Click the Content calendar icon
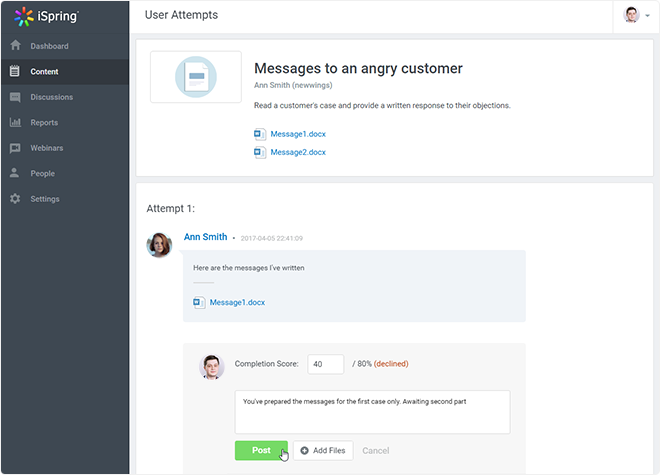This screenshot has height=475, width=660. 15,71
